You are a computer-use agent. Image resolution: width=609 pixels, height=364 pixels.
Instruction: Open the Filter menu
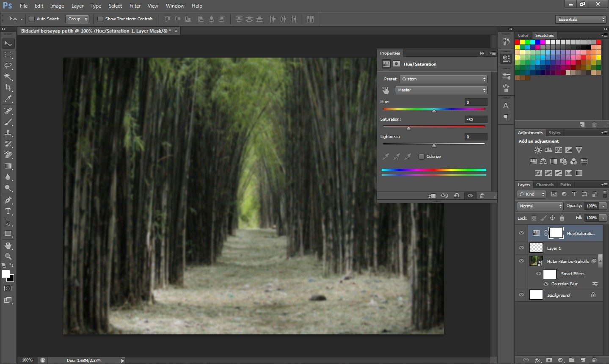pos(135,6)
